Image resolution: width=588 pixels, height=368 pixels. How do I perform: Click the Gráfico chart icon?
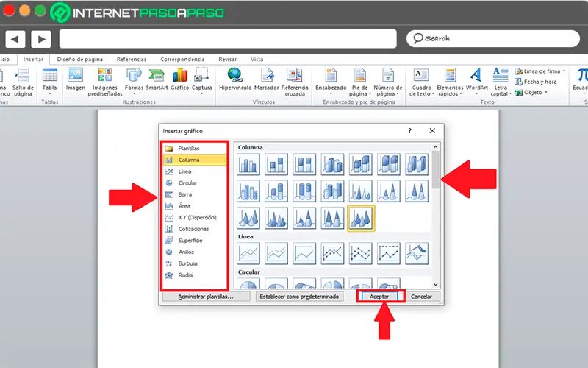click(x=179, y=79)
